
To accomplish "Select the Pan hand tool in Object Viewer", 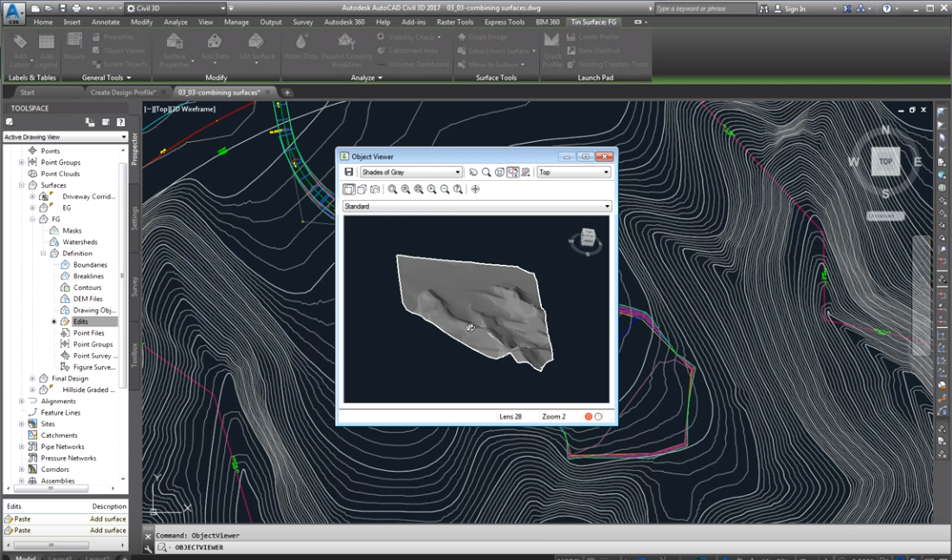I will click(x=473, y=172).
